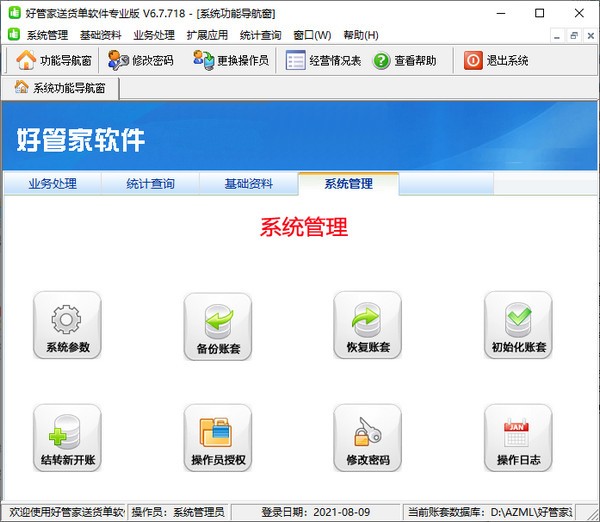Open the 系统参数 gear icon
The image size is (600, 522).
(x=67, y=325)
